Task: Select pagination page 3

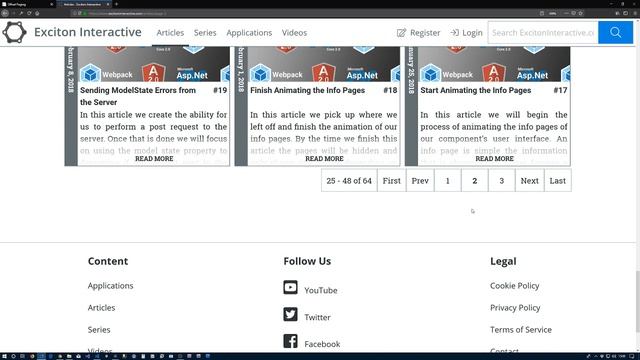Action: [502, 180]
